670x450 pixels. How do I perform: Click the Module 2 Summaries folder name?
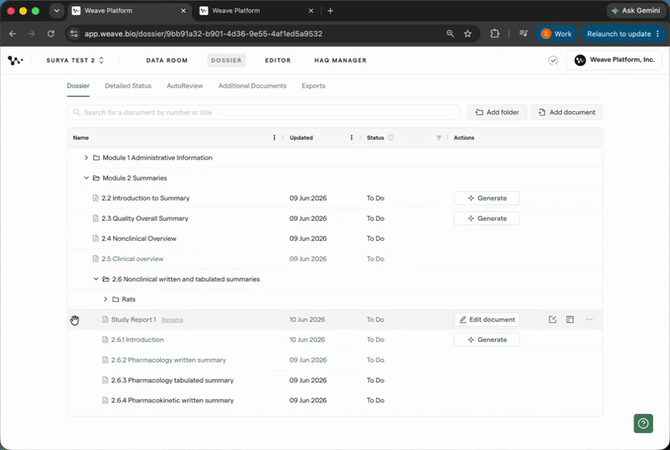click(135, 178)
